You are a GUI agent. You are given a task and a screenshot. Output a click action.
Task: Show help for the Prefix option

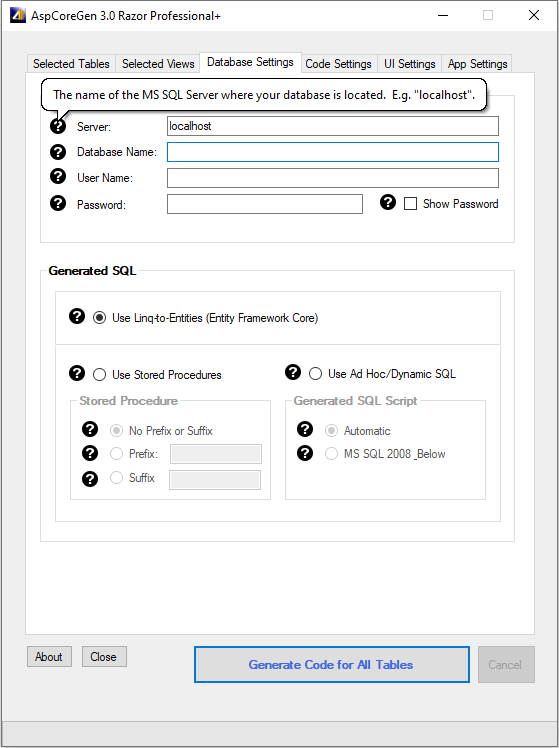coord(90,453)
